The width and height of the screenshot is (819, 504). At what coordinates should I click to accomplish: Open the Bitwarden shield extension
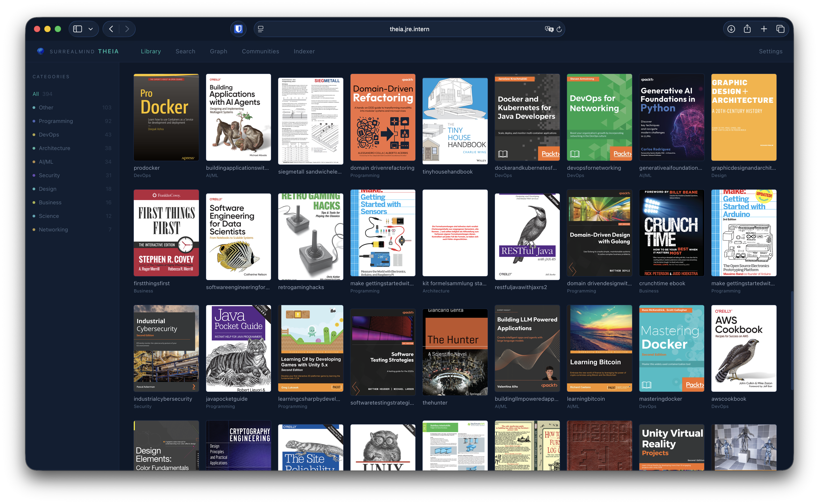click(x=238, y=29)
